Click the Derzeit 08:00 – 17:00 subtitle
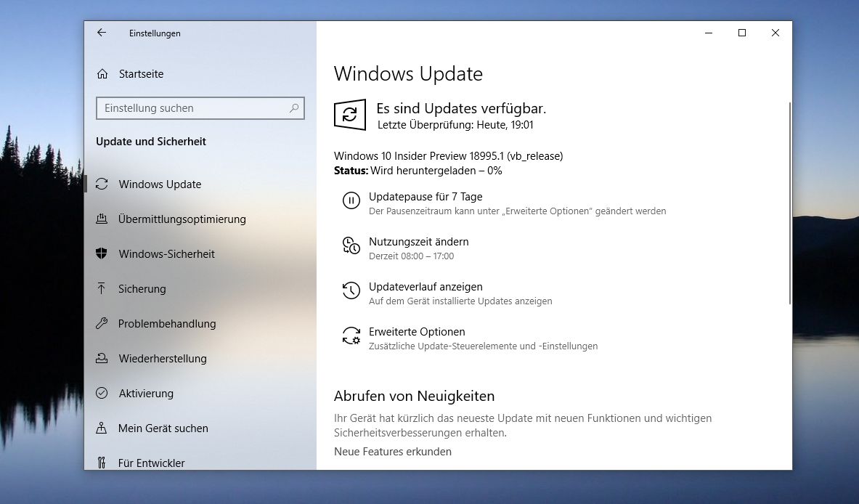The height and width of the screenshot is (504, 859). pyautogui.click(x=412, y=256)
